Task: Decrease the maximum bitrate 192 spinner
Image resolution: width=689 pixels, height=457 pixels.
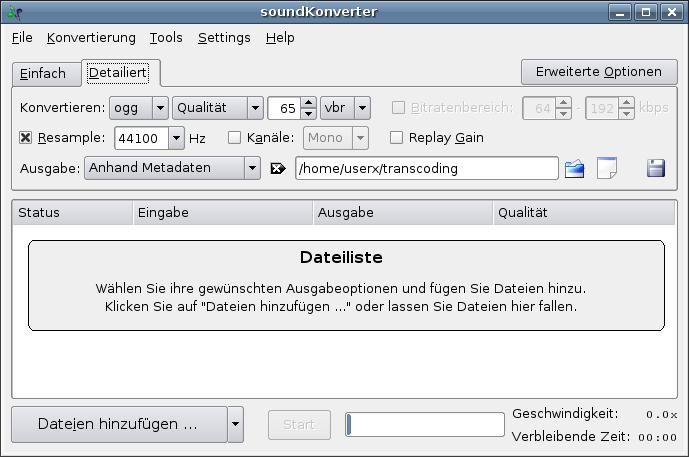Action: [x=627, y=114]
